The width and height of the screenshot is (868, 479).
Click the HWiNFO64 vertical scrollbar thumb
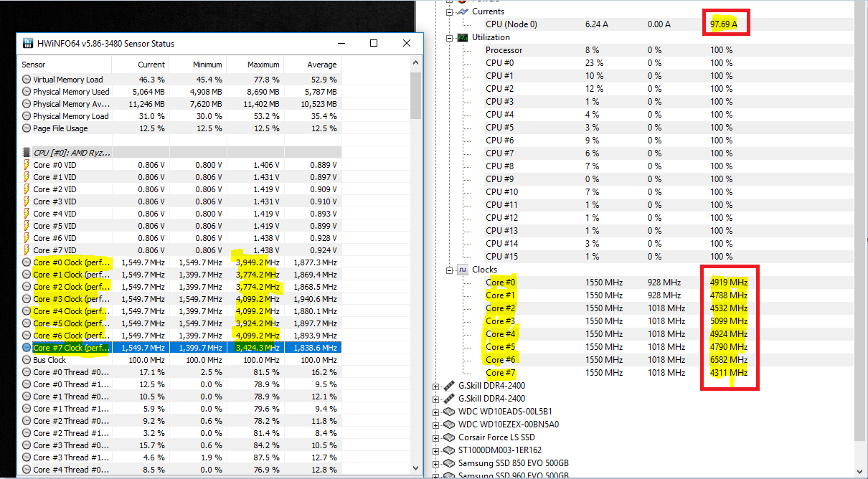(x=415, y=95)
